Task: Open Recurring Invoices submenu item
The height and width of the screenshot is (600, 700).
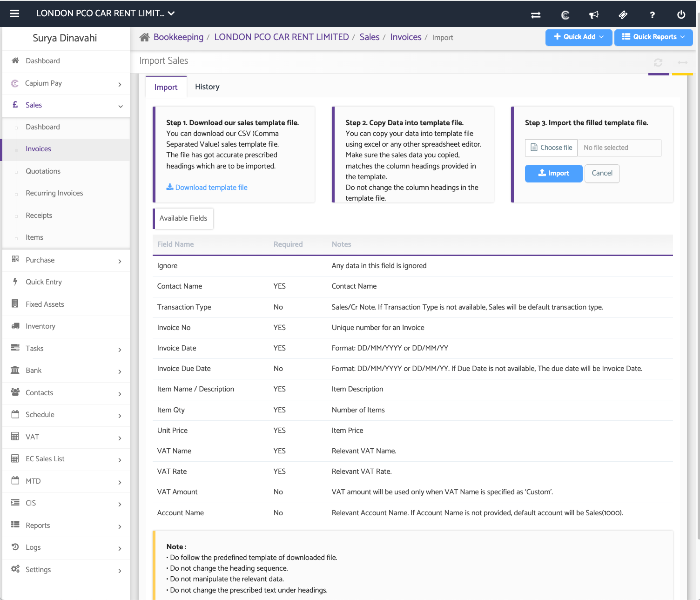Action: 54,193
